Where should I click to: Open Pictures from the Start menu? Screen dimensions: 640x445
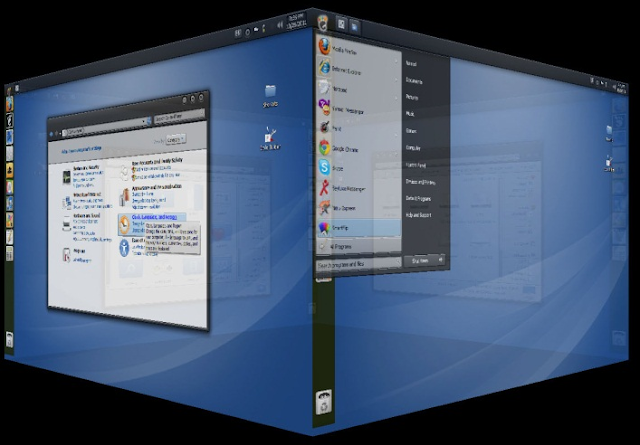[x=412, y=98]
